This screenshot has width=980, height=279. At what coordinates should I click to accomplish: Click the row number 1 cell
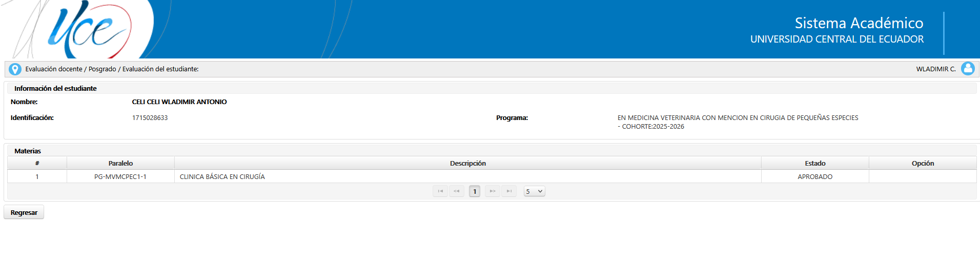[x=37, y=176]
